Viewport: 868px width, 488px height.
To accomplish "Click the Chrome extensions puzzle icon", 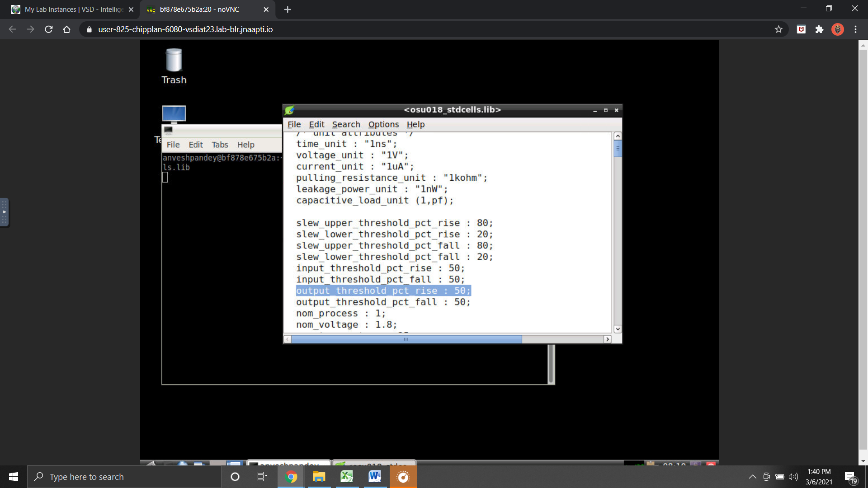I will pyautogui.click(x=819, y=29).
